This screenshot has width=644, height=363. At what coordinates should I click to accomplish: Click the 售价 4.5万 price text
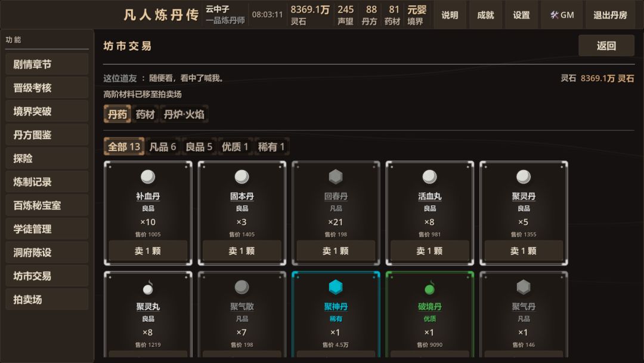336,345
